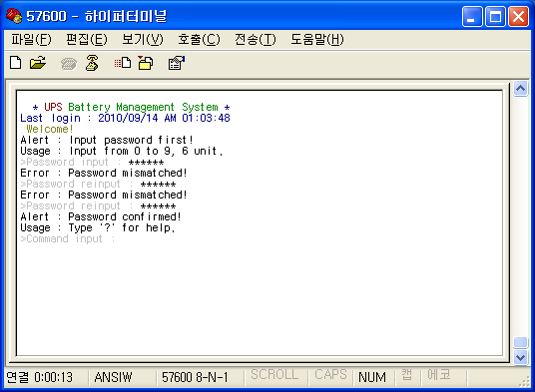
Task: Open the 보기(V) menu
Action: tap(143, 40)
